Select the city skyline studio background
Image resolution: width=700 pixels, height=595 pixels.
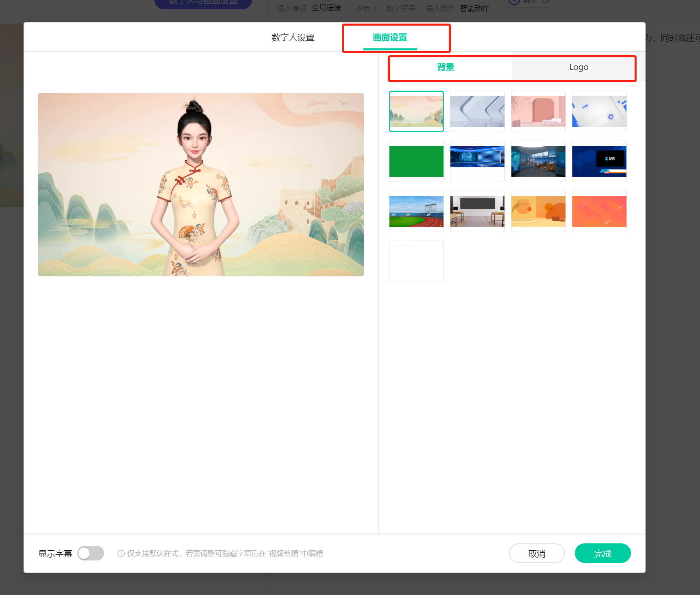pos(538,161)
